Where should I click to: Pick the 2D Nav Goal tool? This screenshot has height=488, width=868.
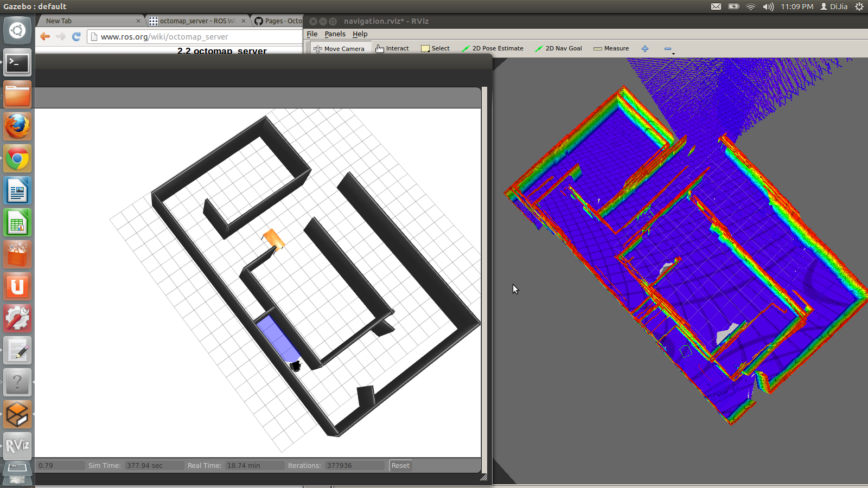tap(558, 48)
